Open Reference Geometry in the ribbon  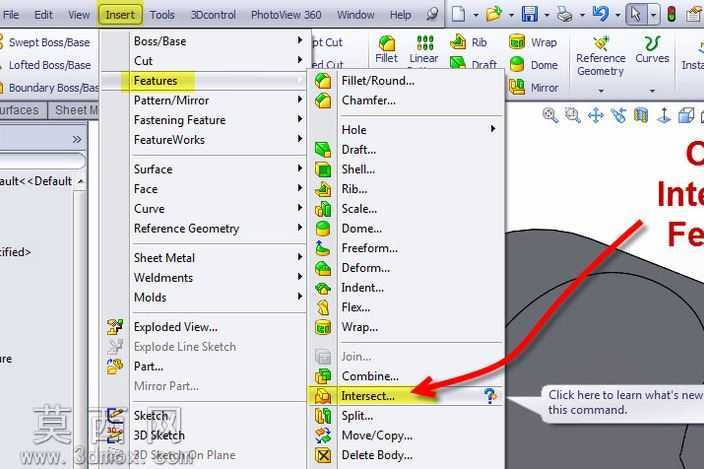click(x=601, y=57)
